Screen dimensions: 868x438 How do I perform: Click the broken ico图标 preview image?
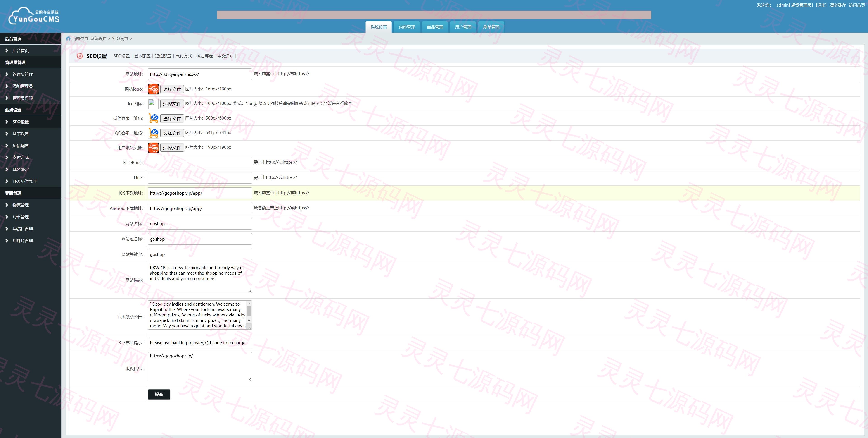pyautogui.click(x=153, y=103)
